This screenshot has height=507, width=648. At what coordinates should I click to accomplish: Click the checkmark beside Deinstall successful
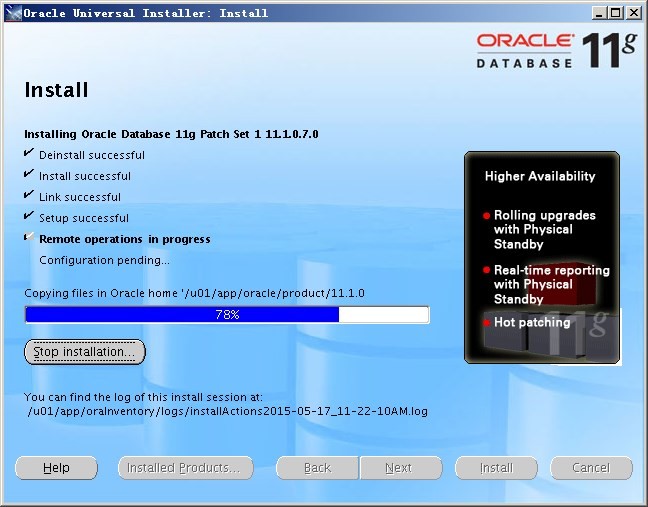29,154
